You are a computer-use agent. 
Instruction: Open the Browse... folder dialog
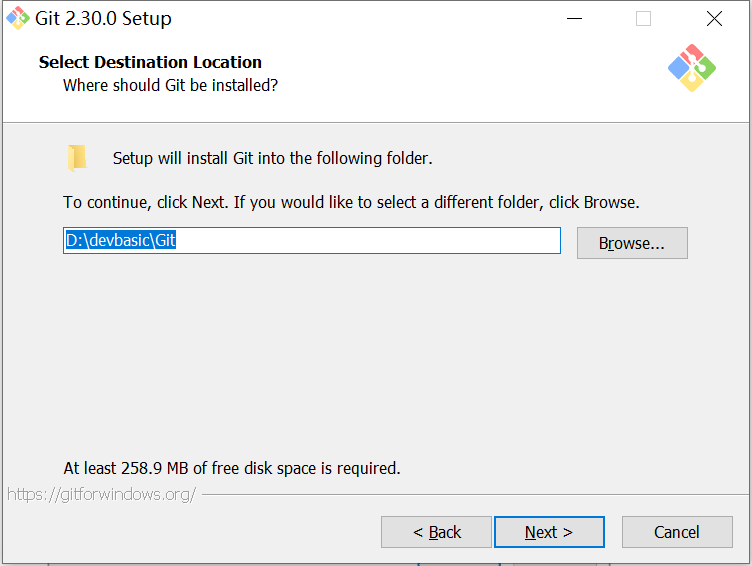point(632,243)
